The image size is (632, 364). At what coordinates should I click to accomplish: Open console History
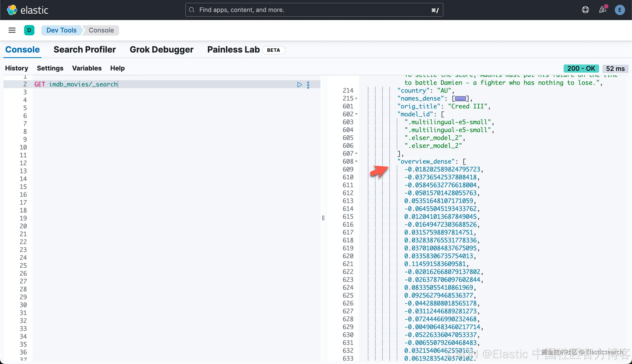click(x=16, y=68)
